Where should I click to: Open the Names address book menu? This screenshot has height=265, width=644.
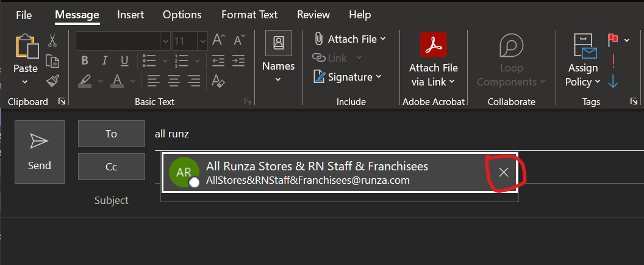click(279, 56)
